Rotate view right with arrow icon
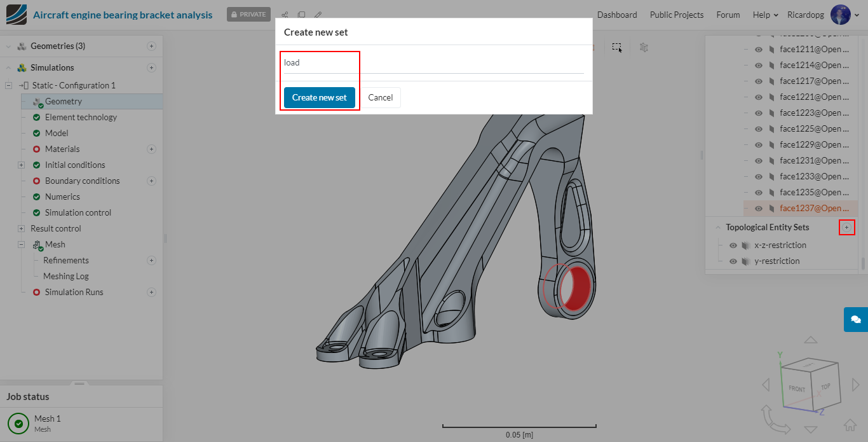 pos(855,385)
